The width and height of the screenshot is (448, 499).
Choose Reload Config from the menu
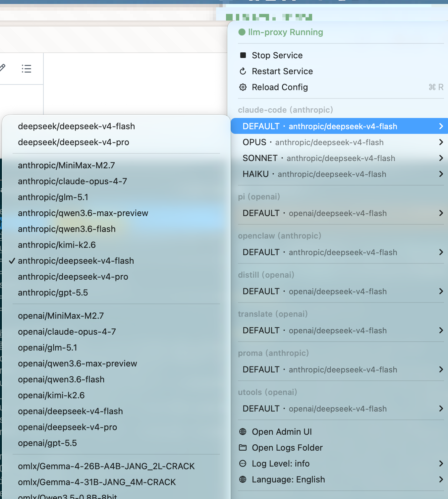(339, 87)
